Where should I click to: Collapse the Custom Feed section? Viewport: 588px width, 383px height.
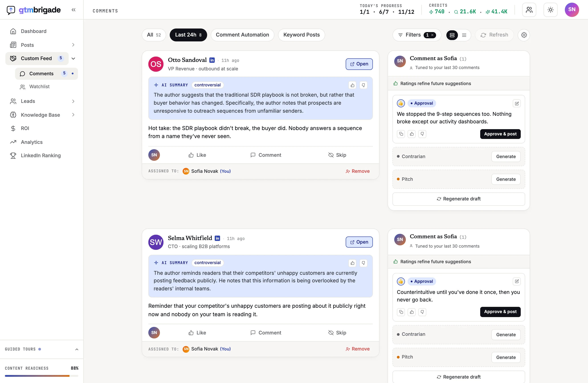(73, 59)
